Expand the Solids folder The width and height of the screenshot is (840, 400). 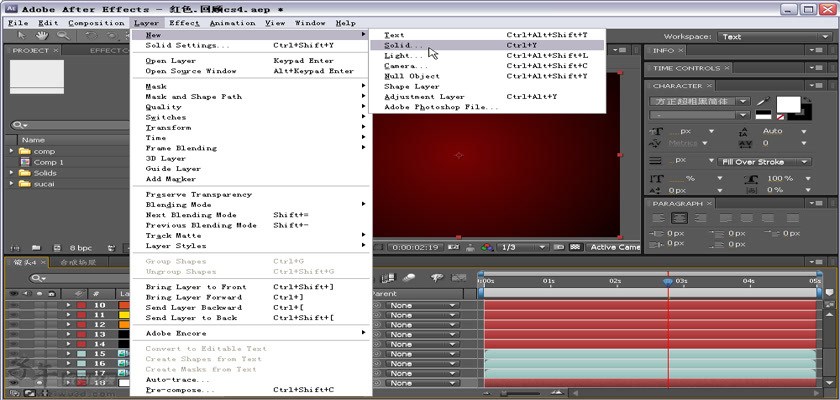tap(11, 173)
